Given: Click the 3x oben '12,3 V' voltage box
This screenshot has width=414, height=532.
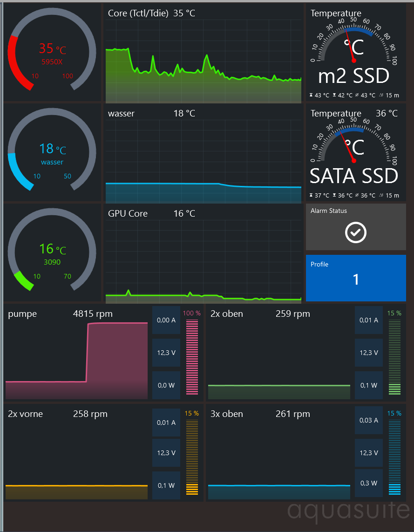Looking at the screenshot, I should 369,453.
